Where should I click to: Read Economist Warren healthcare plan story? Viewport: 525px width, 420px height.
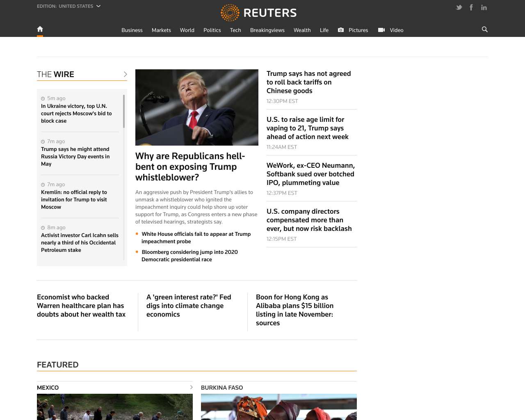click(x=81, y=306)
